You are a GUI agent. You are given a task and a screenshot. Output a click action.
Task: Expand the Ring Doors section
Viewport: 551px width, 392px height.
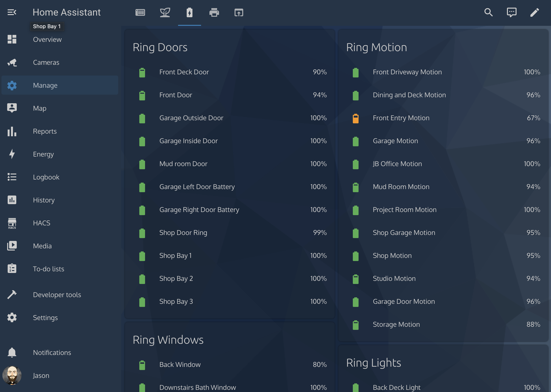160,48
